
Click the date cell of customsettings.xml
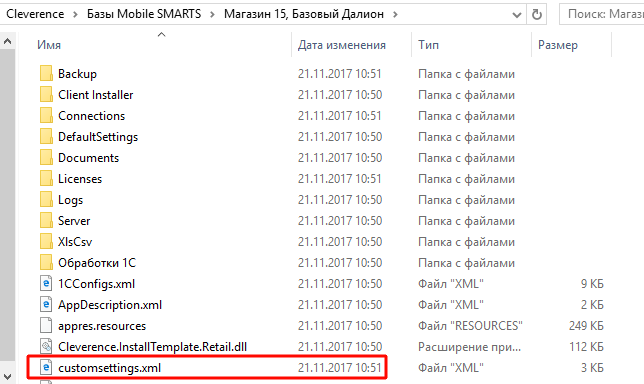[x=340, y=368]
